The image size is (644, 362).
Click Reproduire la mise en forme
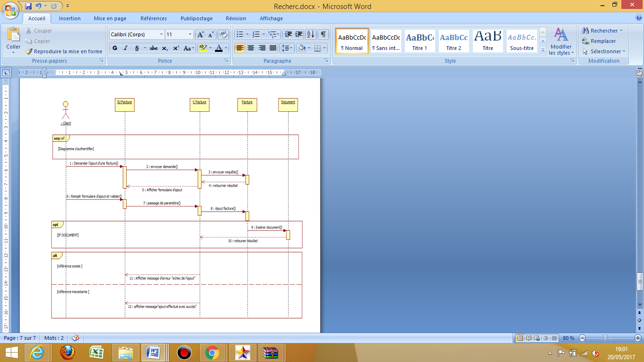[x=64, y=51]
